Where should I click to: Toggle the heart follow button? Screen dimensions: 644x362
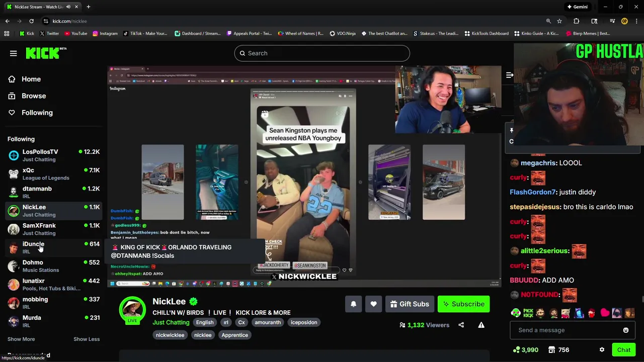tap(373, 304)
